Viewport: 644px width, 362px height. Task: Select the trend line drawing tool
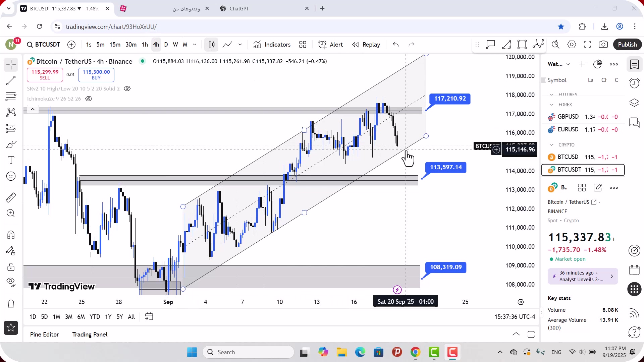(11, 81)
